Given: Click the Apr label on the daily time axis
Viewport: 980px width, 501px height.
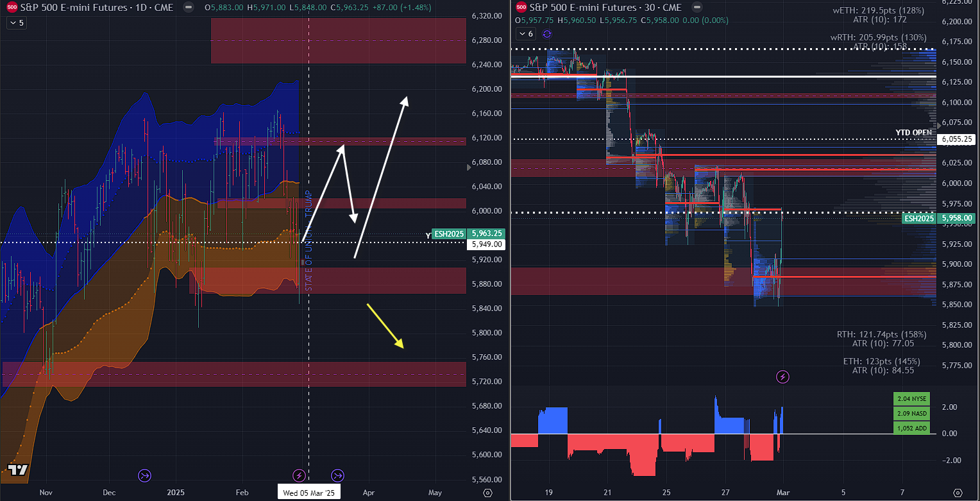Looking at the screenshot, I should point(368,493).
